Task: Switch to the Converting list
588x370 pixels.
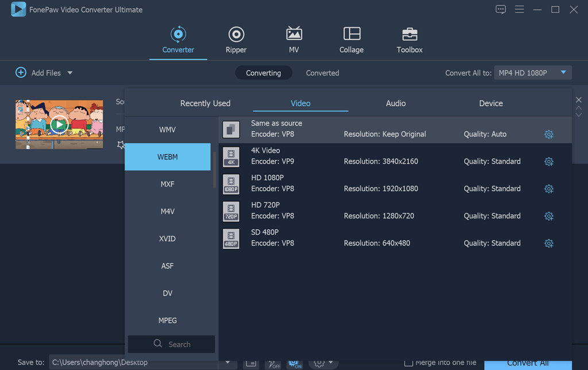Action: [x=263, y=73]
